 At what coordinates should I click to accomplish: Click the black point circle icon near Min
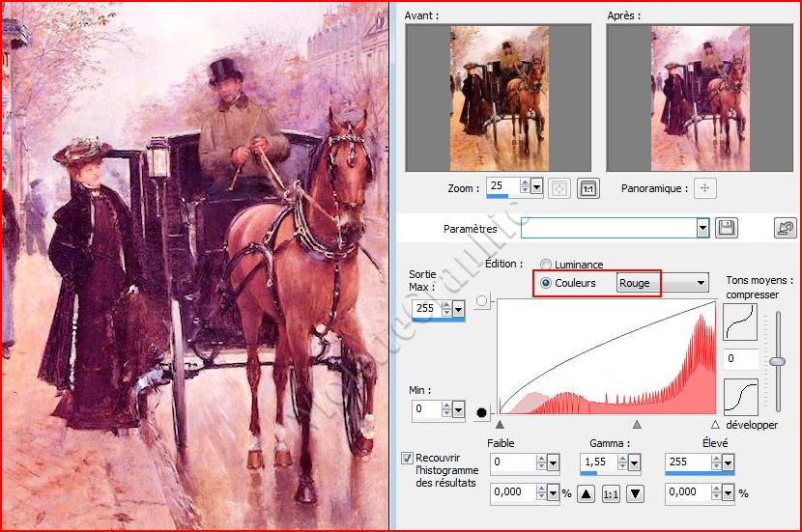[x=482, y=413]
